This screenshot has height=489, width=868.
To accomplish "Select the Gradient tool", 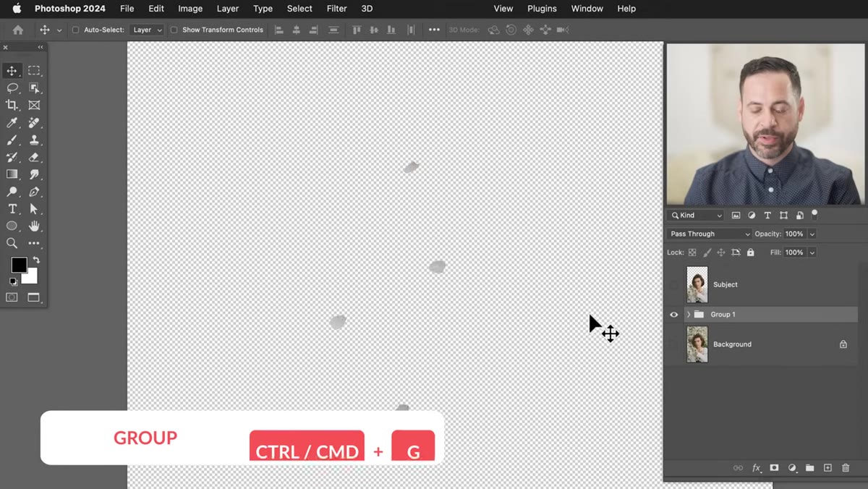I will pyautogui.click(x=12, y=174).
